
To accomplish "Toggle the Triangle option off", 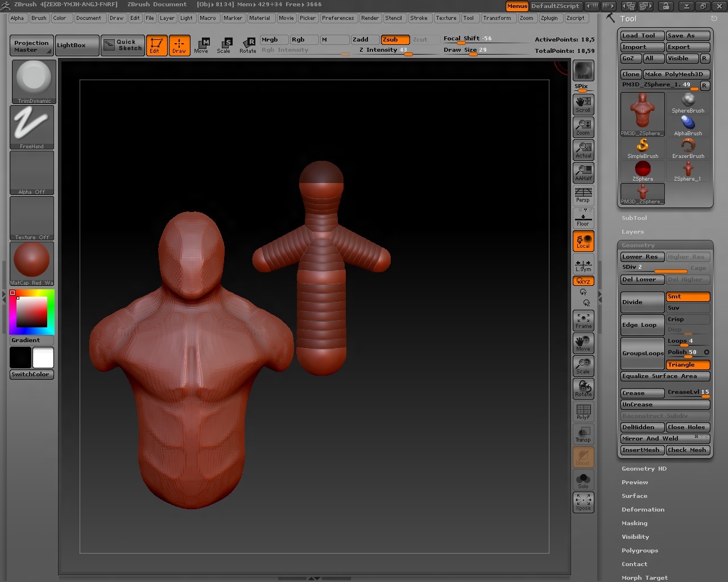I will tap(688, 365).
